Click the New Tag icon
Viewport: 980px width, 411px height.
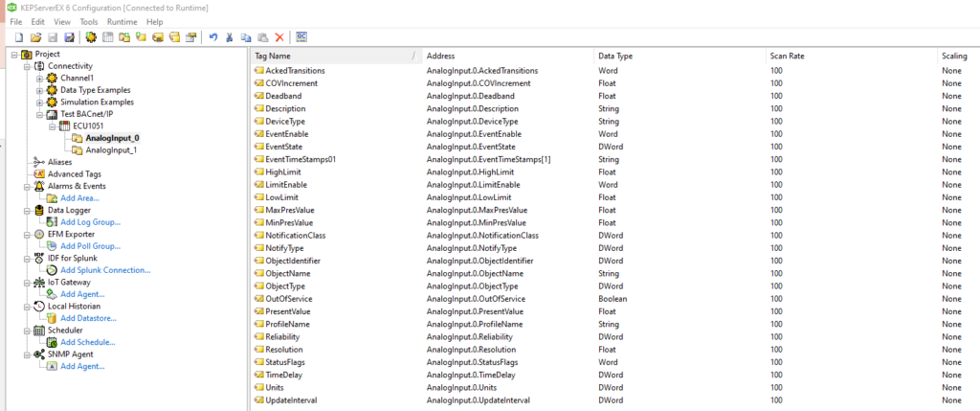coord(141,37)
